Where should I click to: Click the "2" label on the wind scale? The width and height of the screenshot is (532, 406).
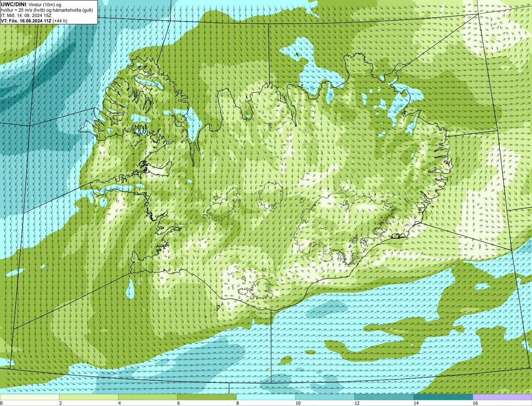[x=60, y=403]
